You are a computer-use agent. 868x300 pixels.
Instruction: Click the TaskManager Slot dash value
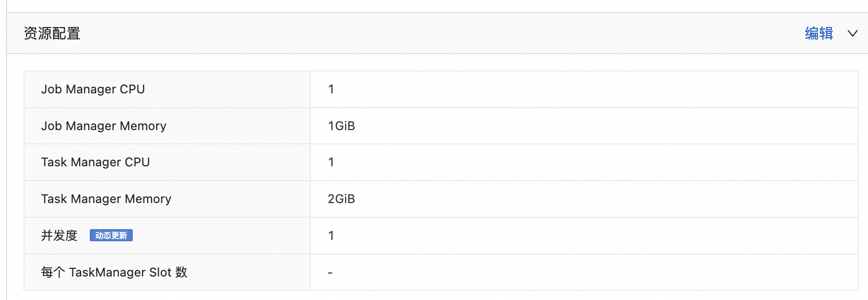pyautogui.click(x=330, y=273)
